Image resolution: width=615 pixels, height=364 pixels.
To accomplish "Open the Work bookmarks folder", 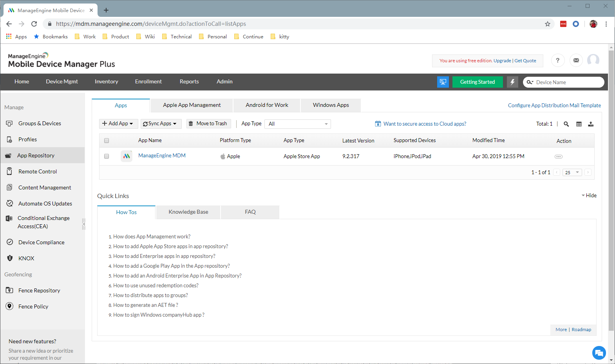I will pos(85,37).
